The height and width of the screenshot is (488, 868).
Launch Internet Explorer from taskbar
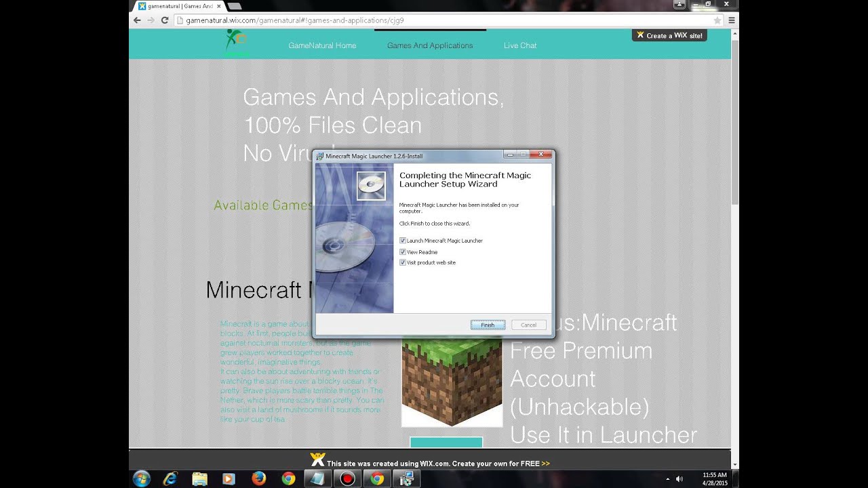pos(170,479)
